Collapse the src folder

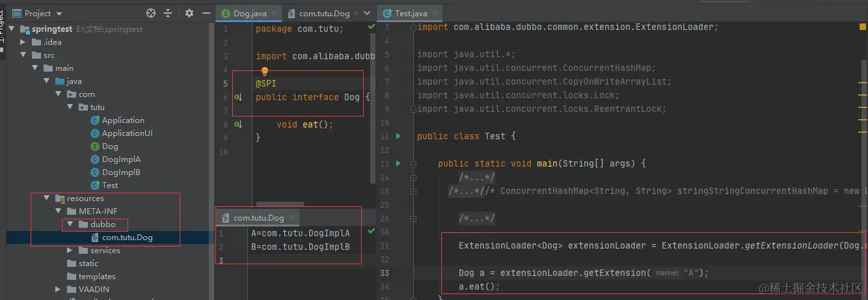24,55
